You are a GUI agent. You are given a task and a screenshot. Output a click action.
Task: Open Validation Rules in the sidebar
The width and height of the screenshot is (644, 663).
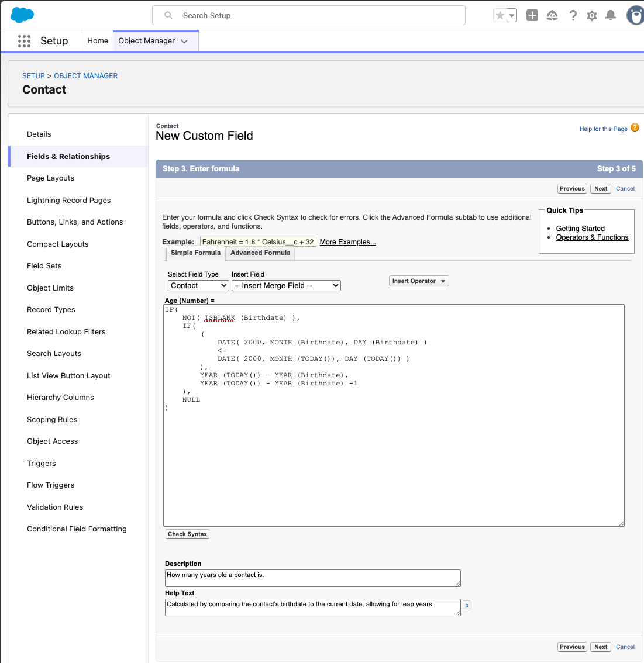coord(55,507)
